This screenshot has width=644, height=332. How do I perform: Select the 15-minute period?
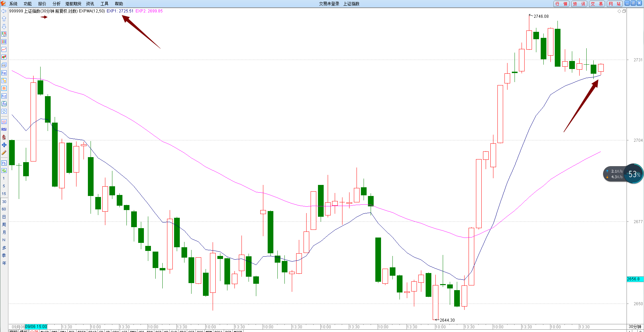point(4,194)
